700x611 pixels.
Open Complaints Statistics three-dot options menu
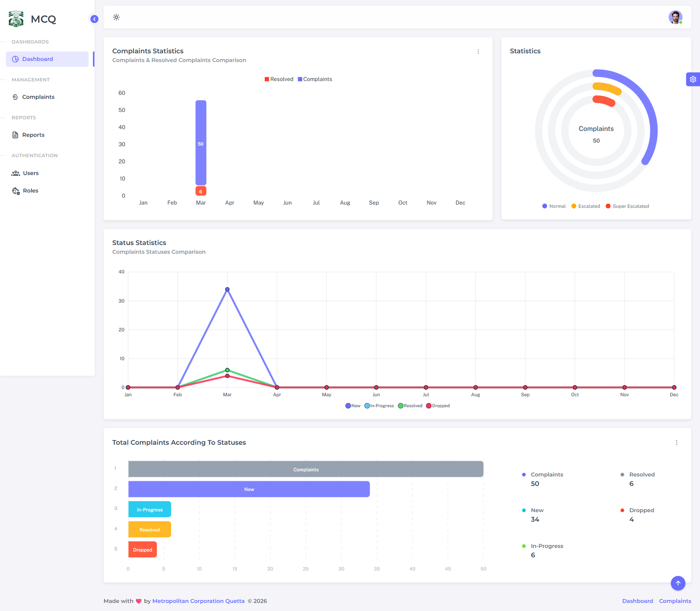tap(478, 52)
